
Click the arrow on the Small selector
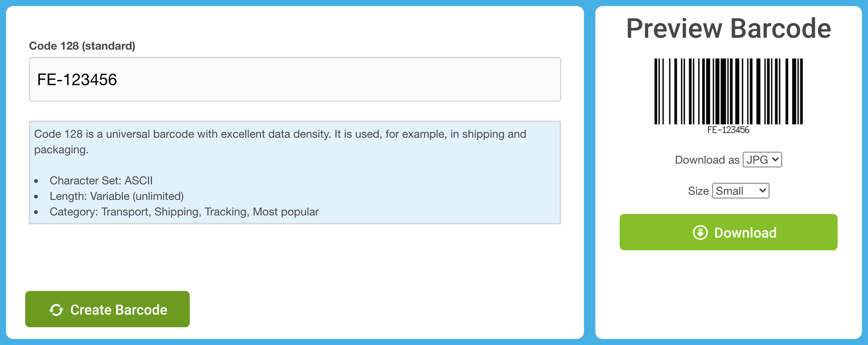pyautogui.click(x=762, y=191)
